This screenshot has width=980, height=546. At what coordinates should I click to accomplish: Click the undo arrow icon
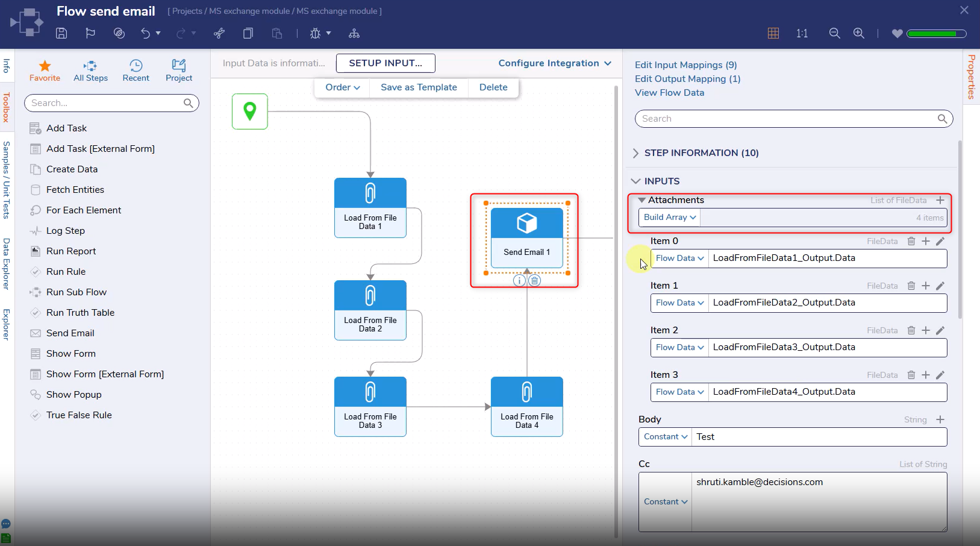point(145,33)
